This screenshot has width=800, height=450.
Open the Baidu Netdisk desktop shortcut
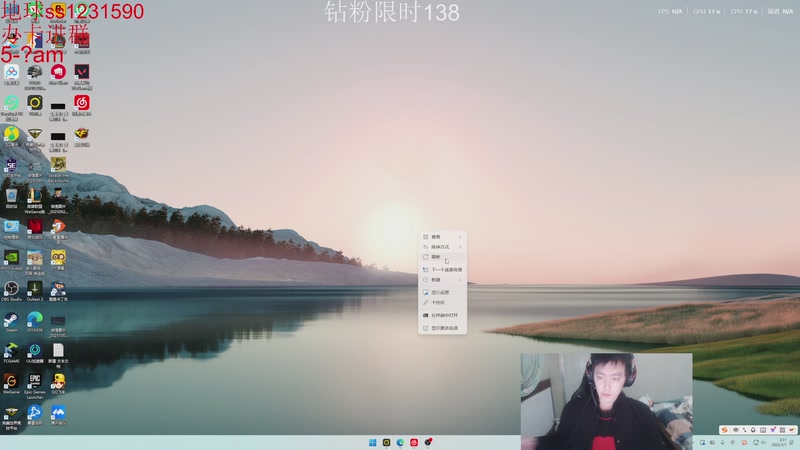click(x=11, y=72)
